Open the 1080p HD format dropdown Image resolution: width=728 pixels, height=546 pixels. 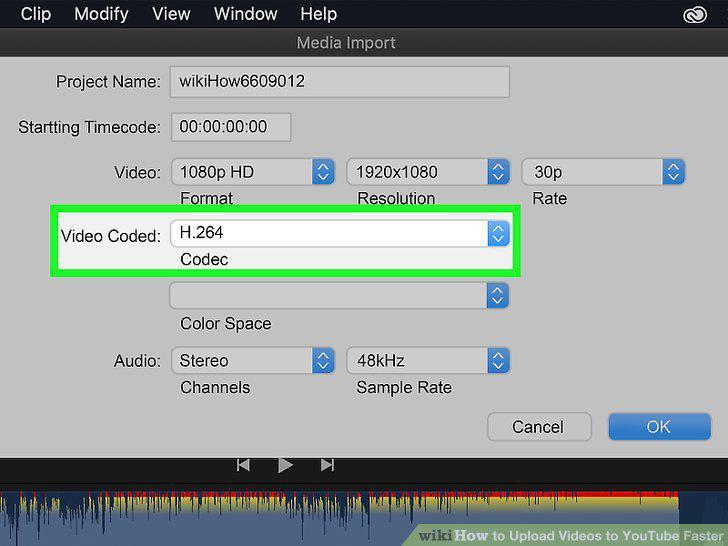point(253,172)
